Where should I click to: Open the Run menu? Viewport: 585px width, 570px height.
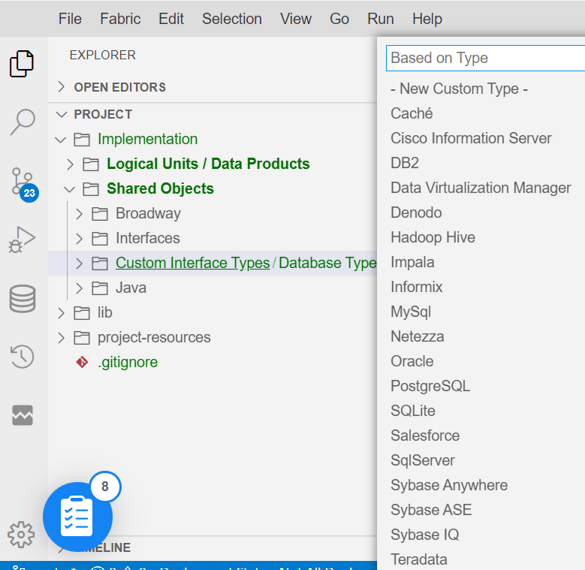click(381, 19)
